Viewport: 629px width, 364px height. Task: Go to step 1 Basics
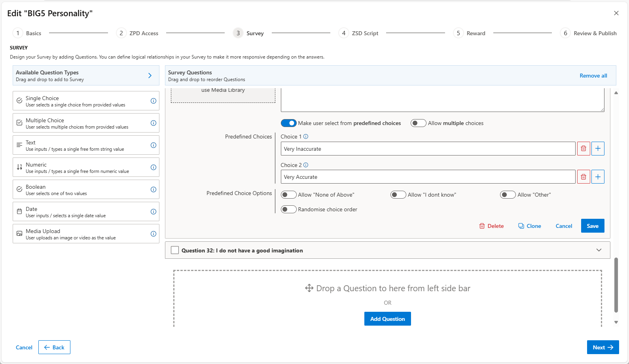tap(27, 33)
